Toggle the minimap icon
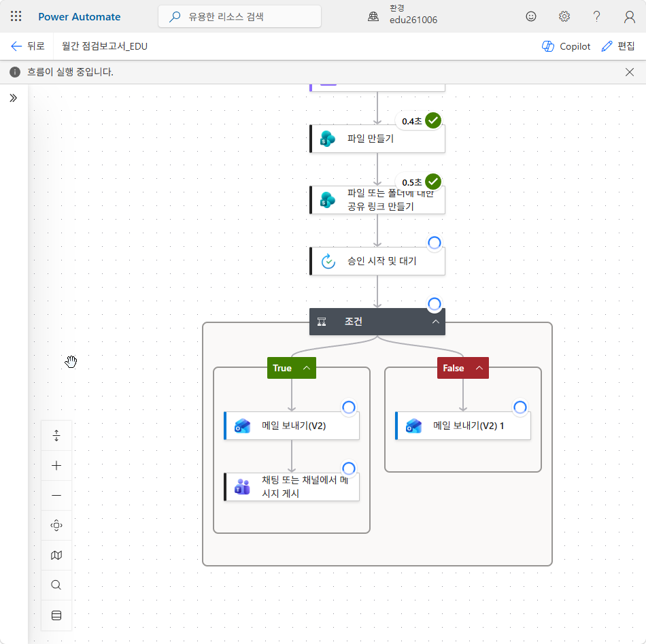This screenshot has width=646, height=644. pos(56,556)
